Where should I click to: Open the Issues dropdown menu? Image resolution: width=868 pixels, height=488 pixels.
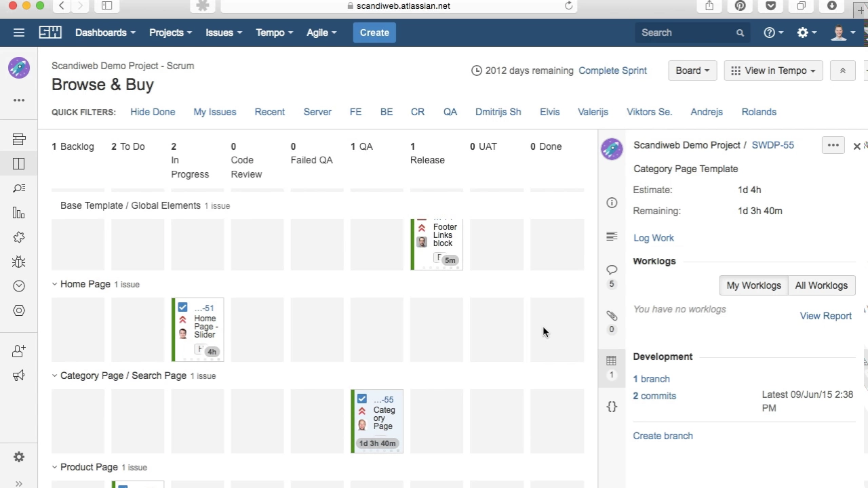224,33
